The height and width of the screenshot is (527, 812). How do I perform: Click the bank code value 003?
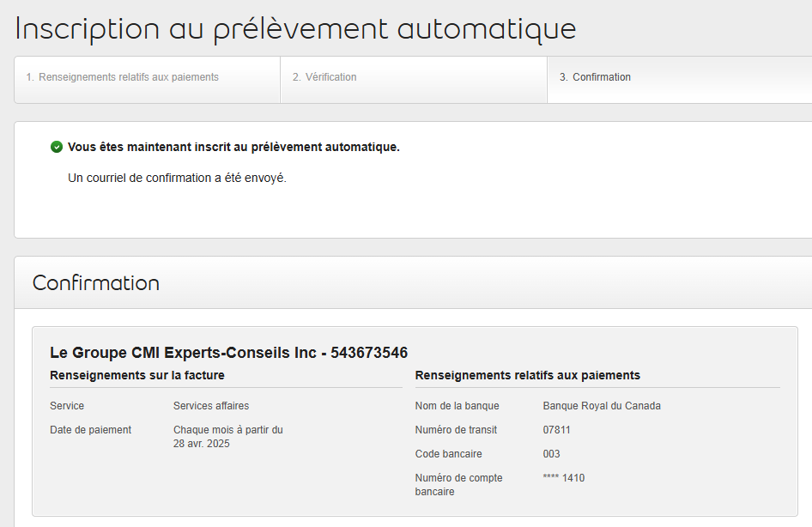coord(552,454)
